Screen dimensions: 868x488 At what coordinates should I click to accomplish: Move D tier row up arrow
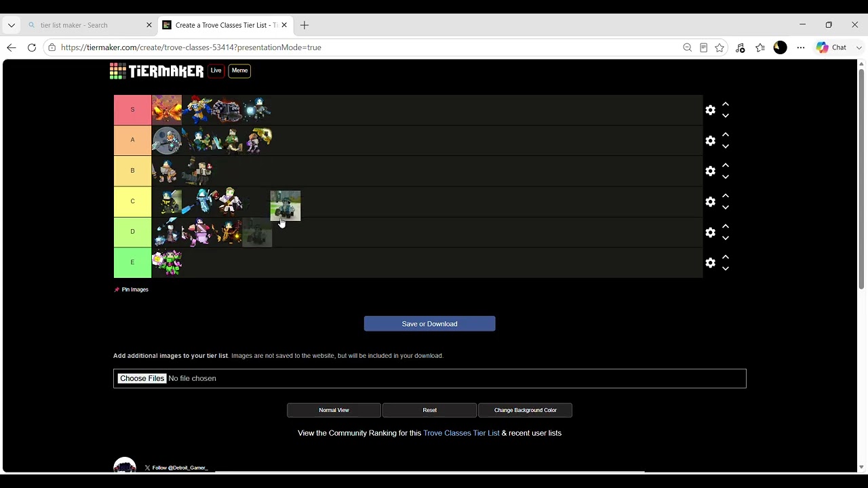coord(726,226)
